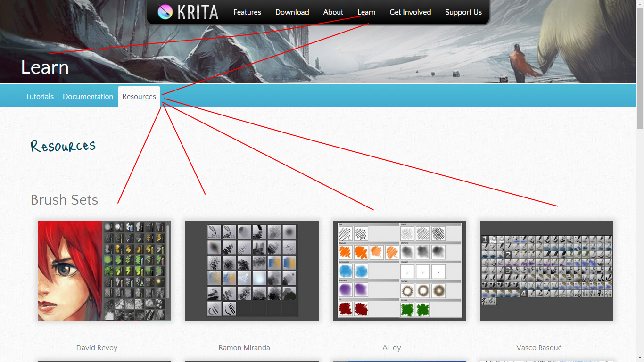Open David Revoy brush set thumbnail

pyautogui.click(x=104, y=271)
